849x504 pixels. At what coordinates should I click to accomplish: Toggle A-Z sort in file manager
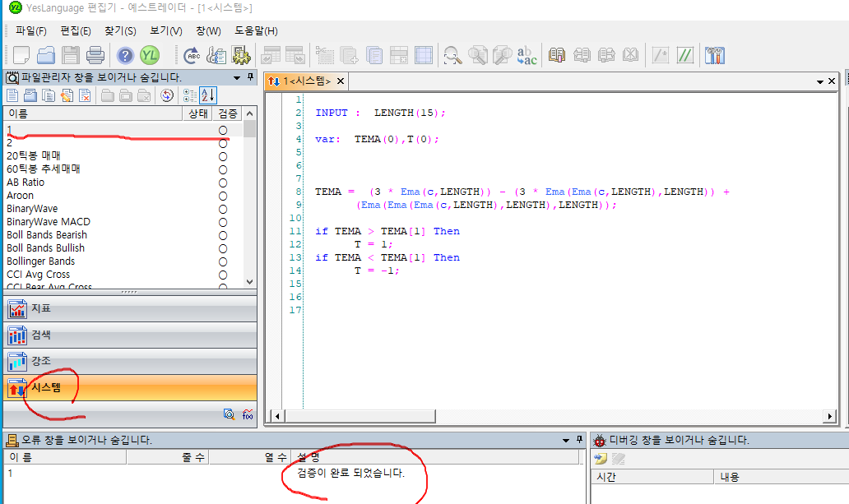[207, 95]
